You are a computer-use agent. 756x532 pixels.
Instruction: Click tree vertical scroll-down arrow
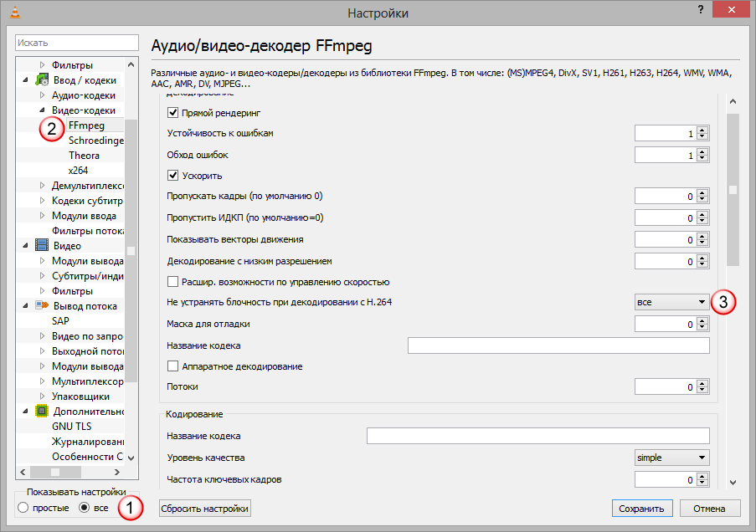click(131, 458)
